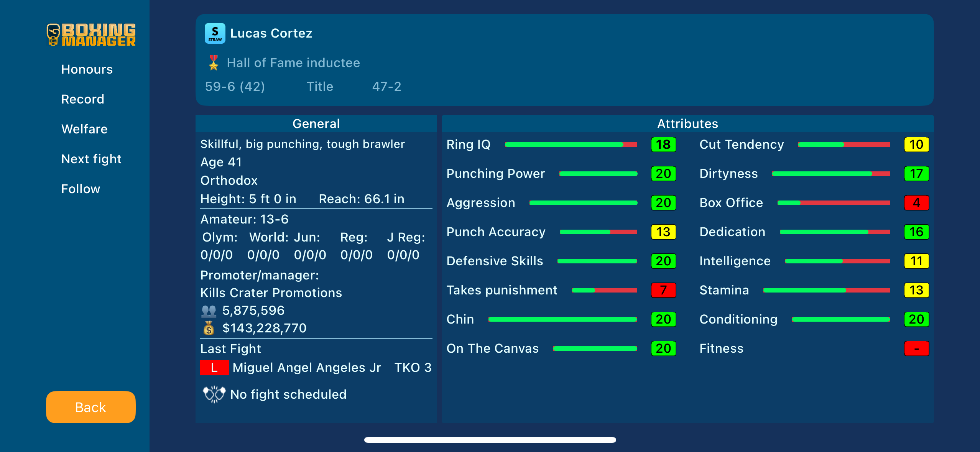Open the Honours menu item
The width and height of the screenshot is (980, 452).
(87, 69)
